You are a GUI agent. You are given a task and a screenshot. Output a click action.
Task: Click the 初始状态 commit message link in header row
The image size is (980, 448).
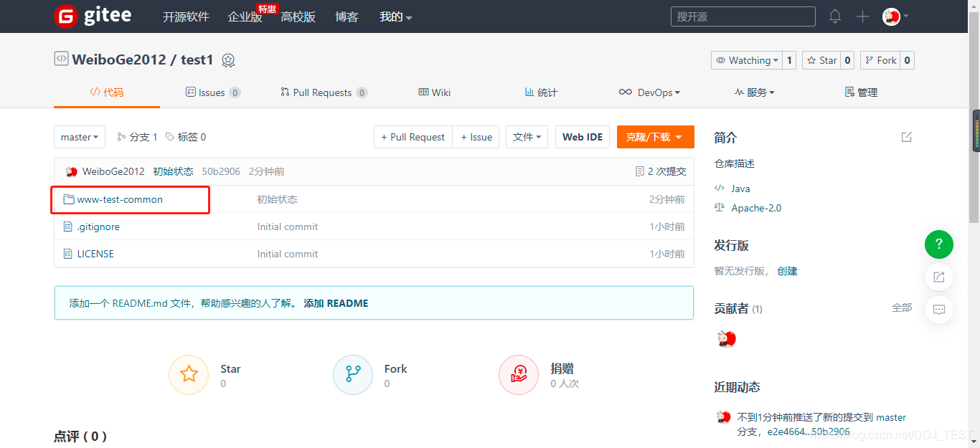[173, 171]
